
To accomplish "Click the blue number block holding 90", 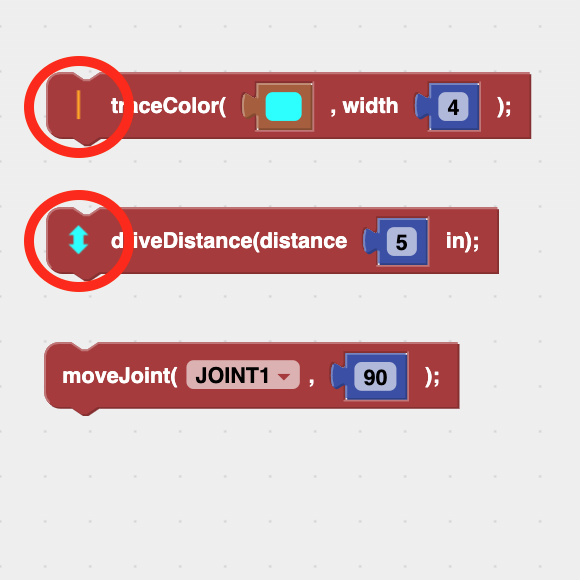I will point(370,376).
